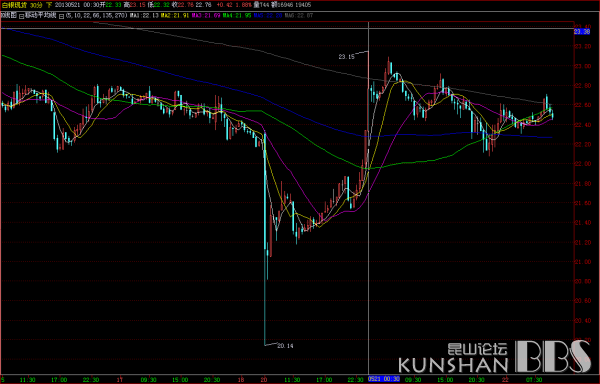
Task: Select the 30分 period label
Action: coord(36,5)
